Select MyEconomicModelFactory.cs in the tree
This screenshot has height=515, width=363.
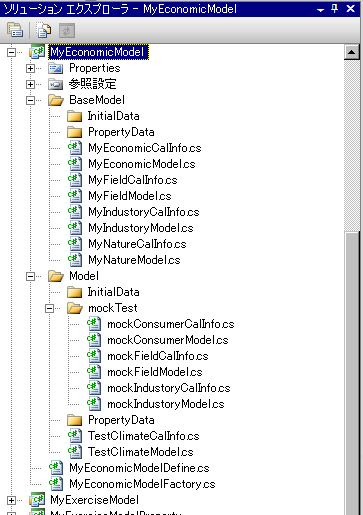click(x=142, y=484)
